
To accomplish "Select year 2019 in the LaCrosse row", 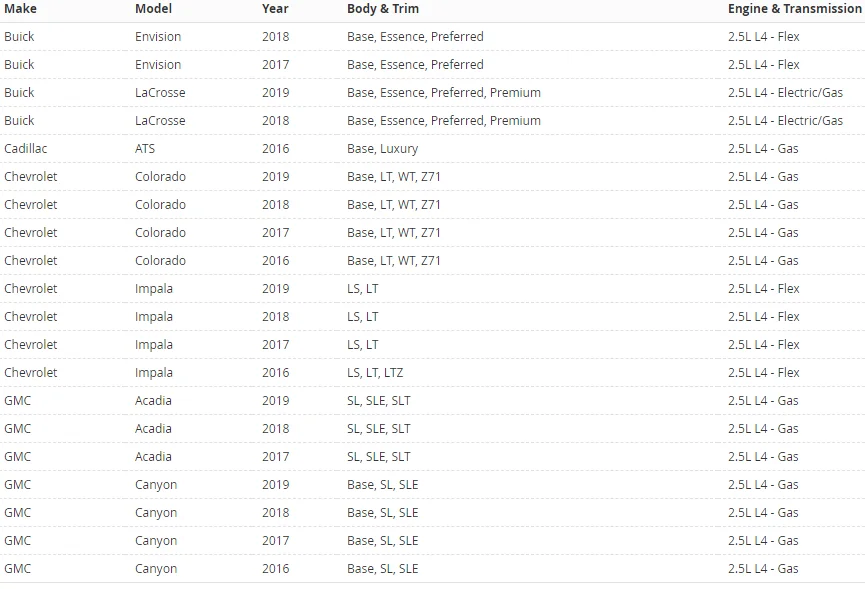I will pos(275,93).
